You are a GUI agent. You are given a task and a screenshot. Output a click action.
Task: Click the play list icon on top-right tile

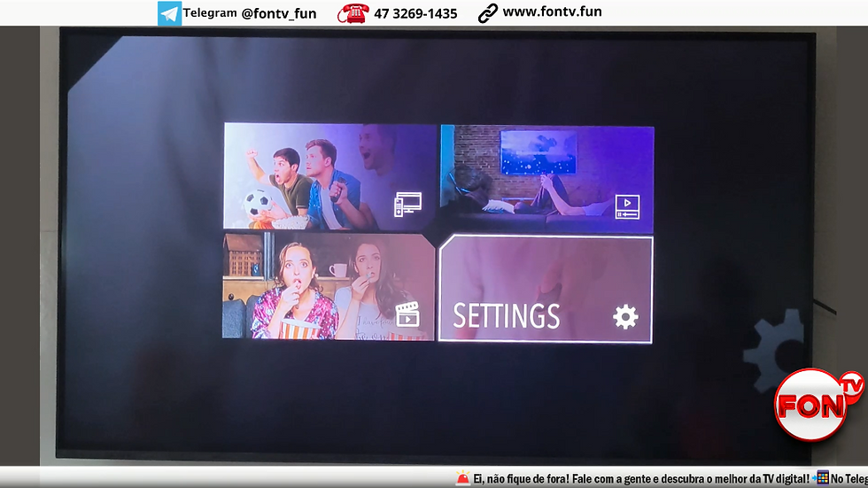point(627,207)
